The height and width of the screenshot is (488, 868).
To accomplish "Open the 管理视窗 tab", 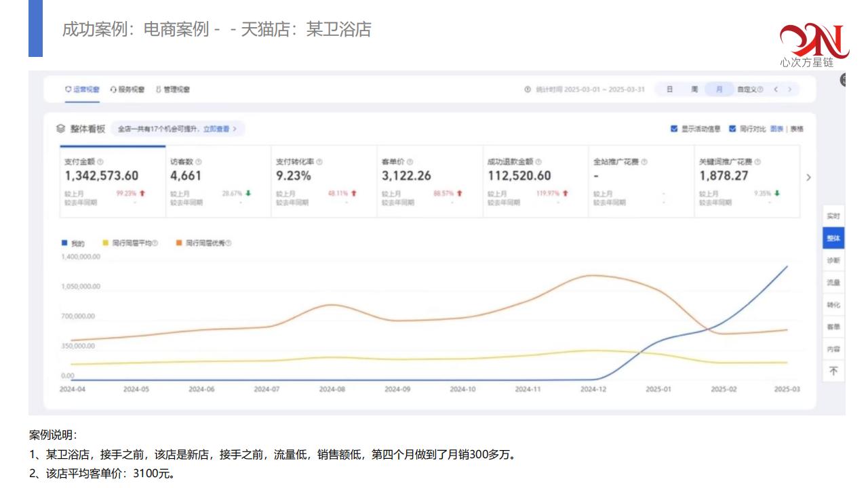I will click(x=173, y=89).
